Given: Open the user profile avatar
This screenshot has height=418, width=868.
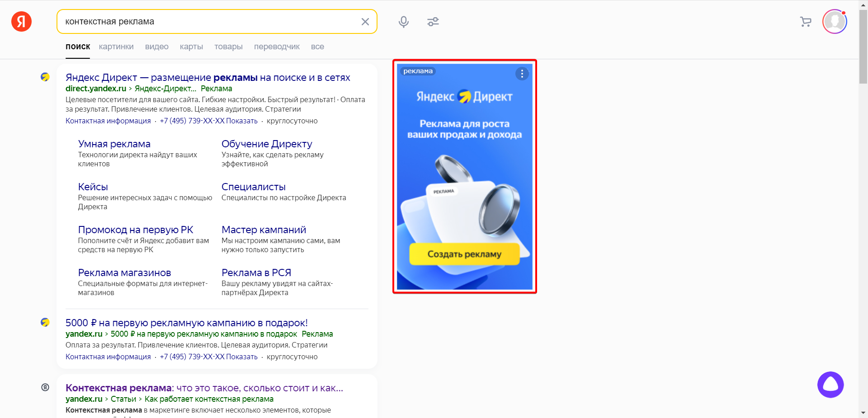Looking at the screenshot, I should point(835,21).
